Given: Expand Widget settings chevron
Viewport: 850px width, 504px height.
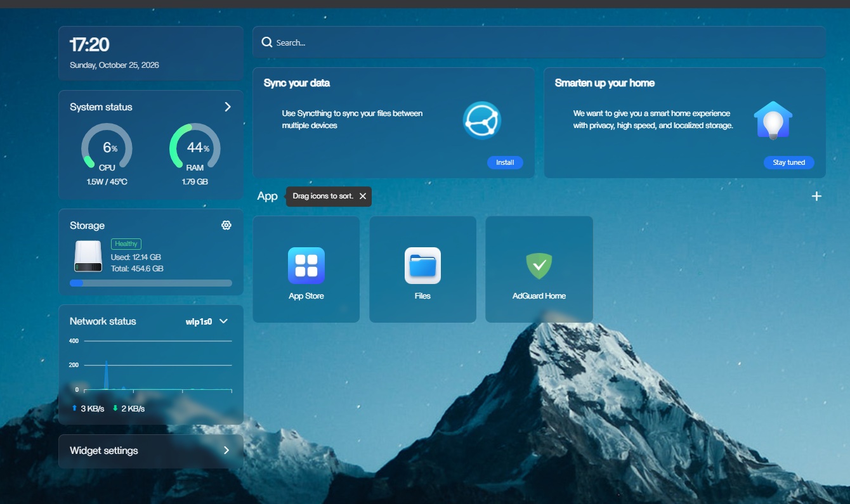Looking at the screenshot, I should click(x=226, y=451).
